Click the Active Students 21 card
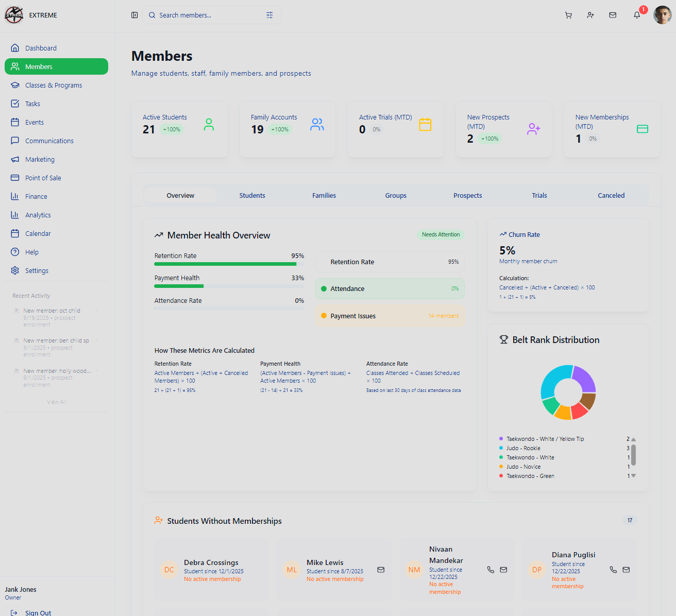Image resolution: width=676 pixels, height=616 pixels. (x=179, y=129)
